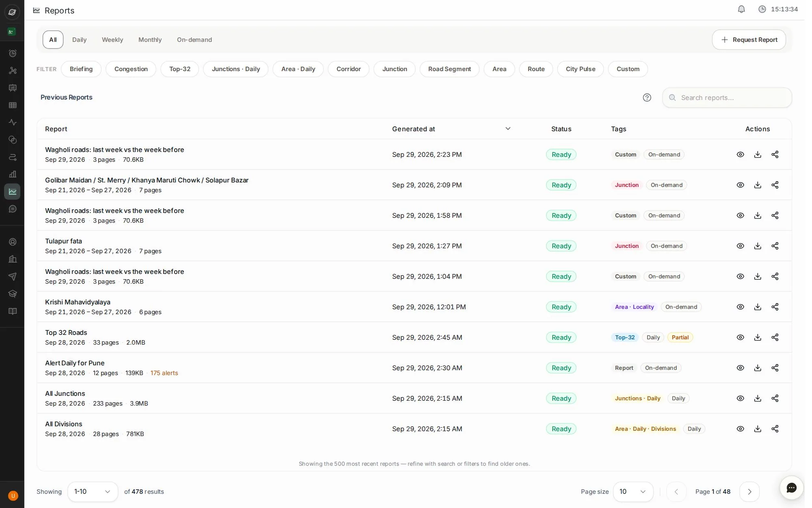Image resolution: width=812 pixels, height=508 pixels.
Task: View the Krishi Mahavidyalaya report
Action: pyautogui.click(x=740, y=307)
